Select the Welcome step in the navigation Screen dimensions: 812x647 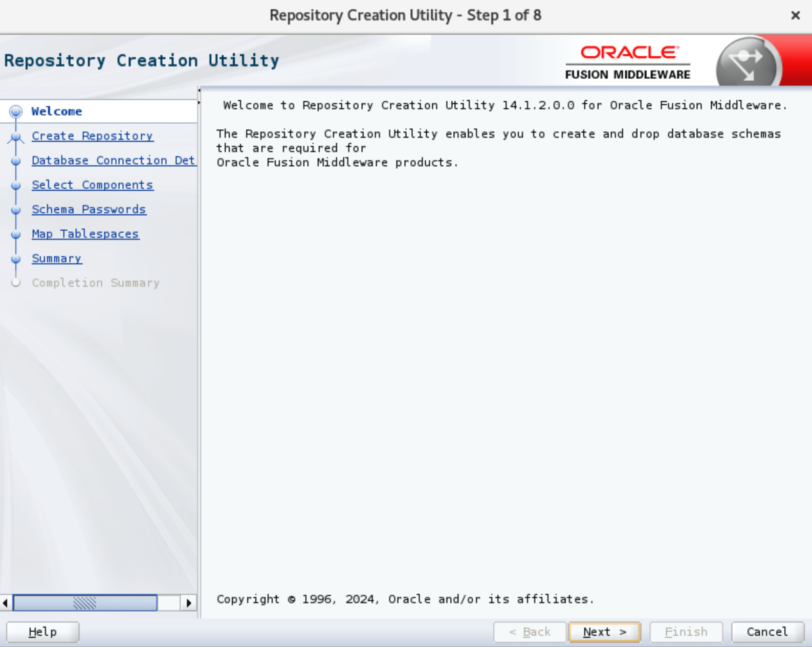[57, 111]
